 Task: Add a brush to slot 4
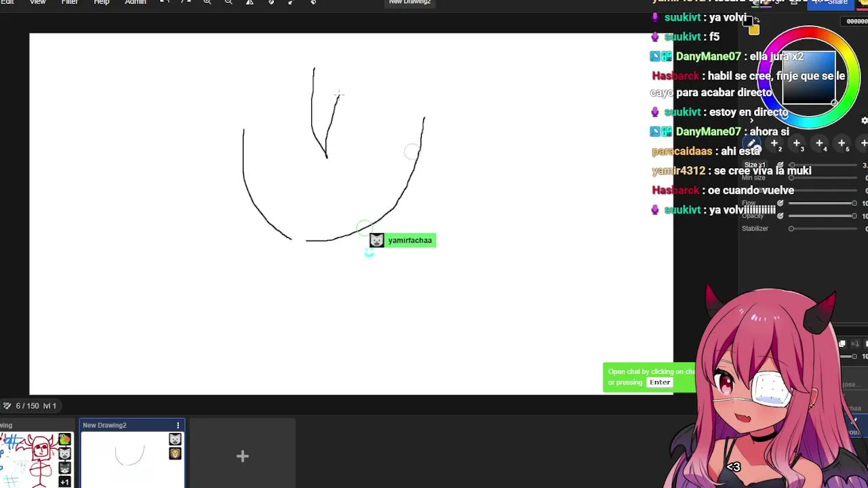819,144
